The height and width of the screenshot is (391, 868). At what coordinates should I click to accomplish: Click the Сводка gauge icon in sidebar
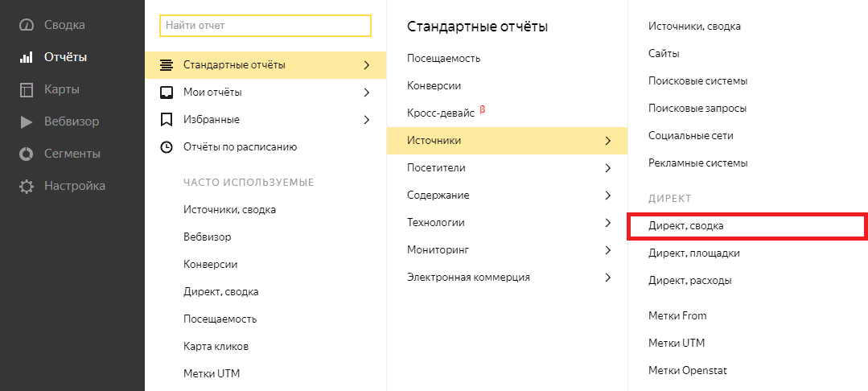[26, 26]
